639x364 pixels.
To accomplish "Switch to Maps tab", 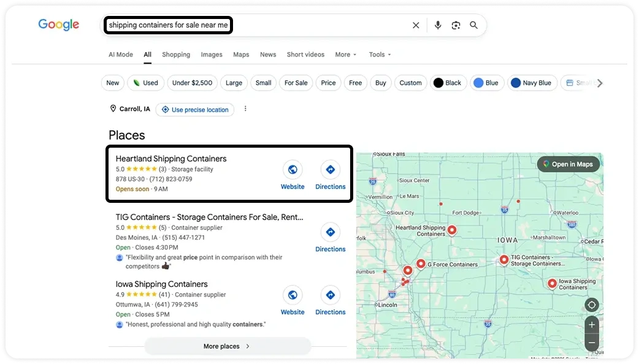I will (x=241, y=55).
